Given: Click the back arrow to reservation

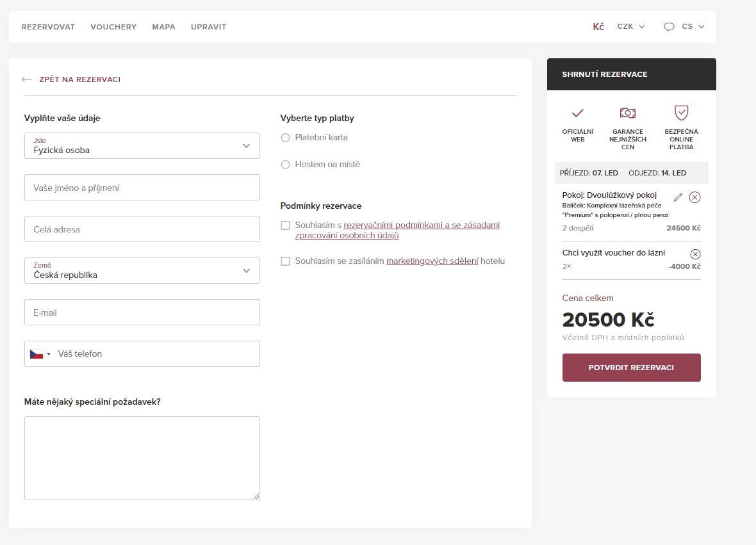Looking at the screenshot, I should pyautogui.click(x=26, y=79).
